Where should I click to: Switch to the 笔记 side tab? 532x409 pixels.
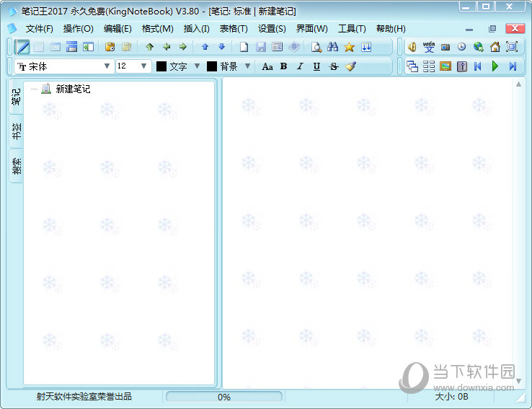(16, 97)
